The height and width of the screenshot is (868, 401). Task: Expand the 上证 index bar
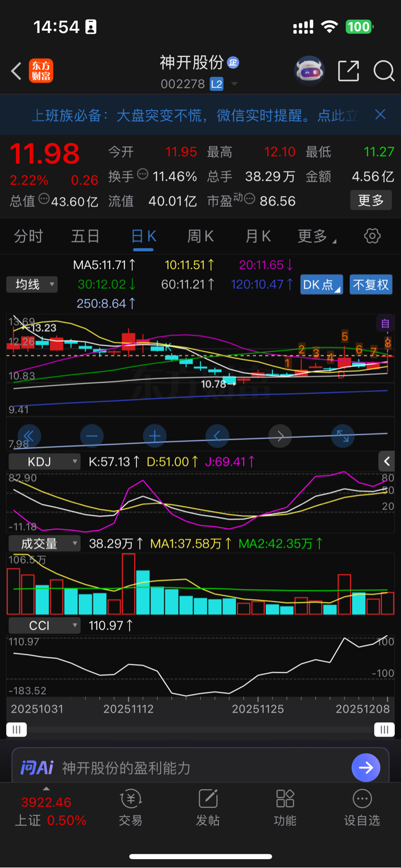point(46,789)
